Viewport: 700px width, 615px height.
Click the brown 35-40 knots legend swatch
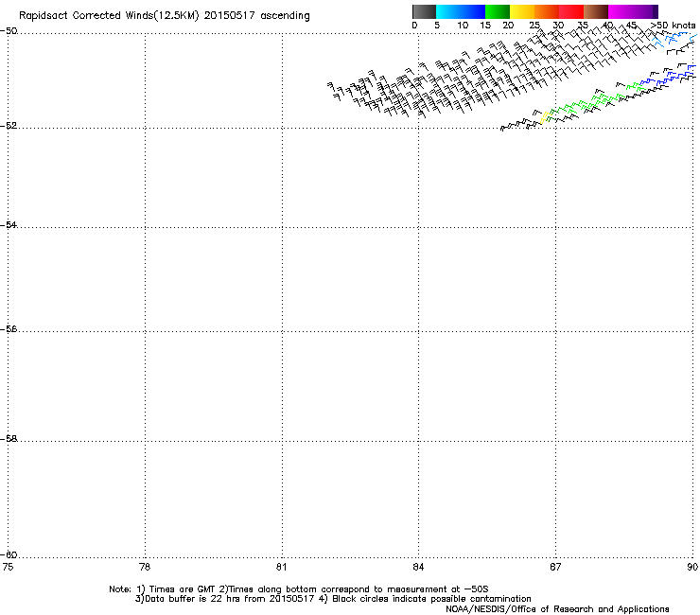pos(596,11)
